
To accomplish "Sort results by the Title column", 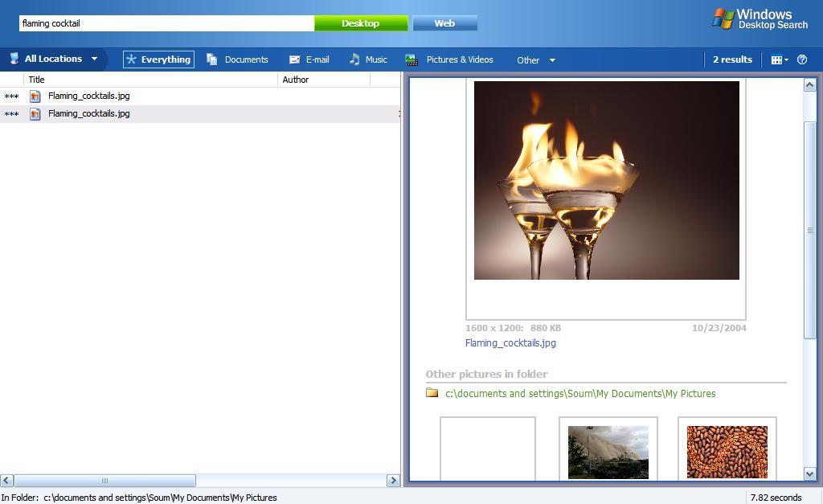I will (37, 80).
